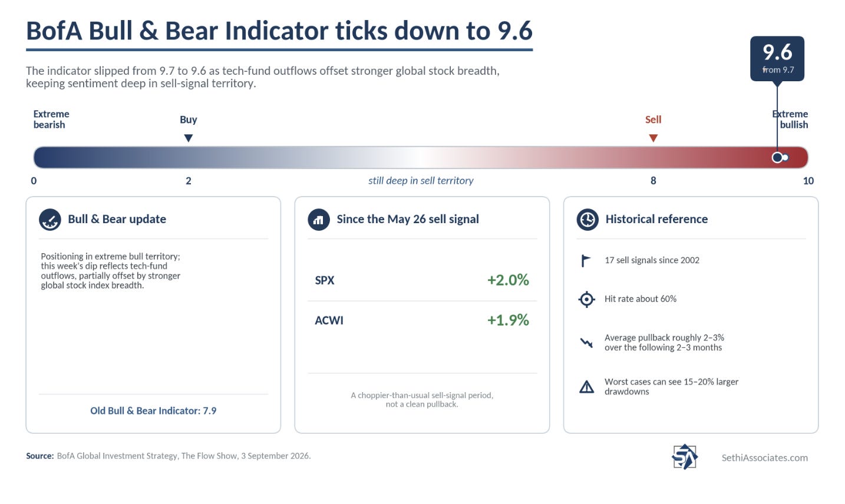Click the warning triangle icon beside Worst cases

[586, 387]
